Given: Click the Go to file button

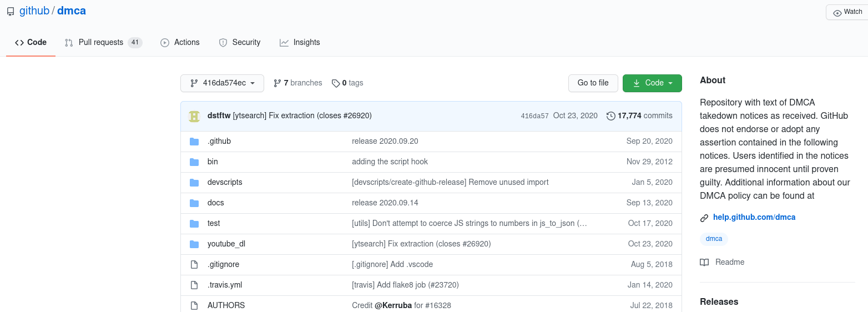Looking at the screenshot, I should coord(593,83).
